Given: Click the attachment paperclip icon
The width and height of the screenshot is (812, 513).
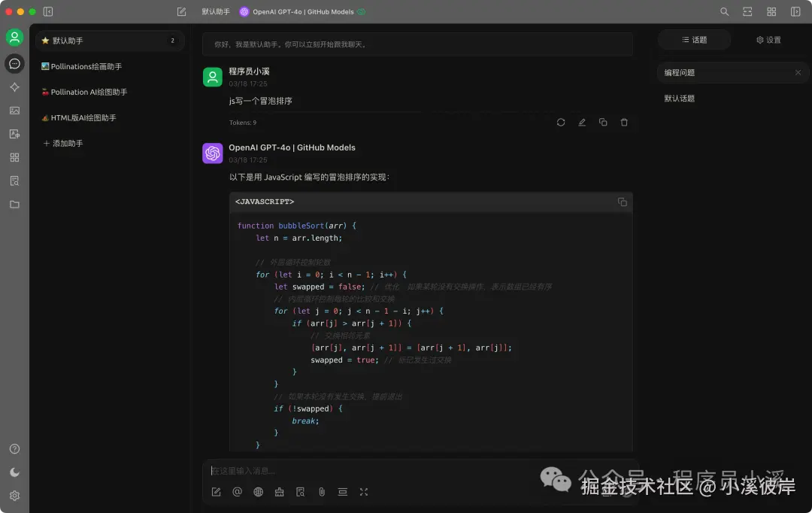Looking at the screenshot, I should (x=322, y=492).
